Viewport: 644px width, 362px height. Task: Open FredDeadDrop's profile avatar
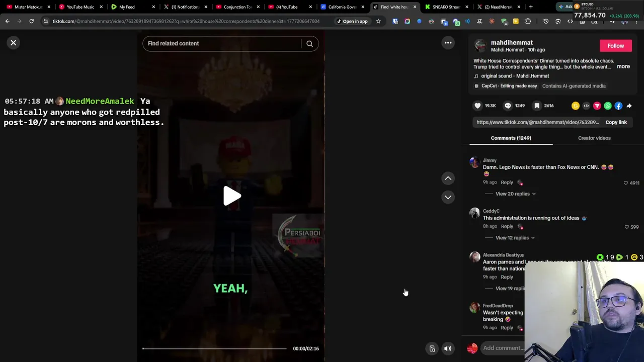point(474,308)
